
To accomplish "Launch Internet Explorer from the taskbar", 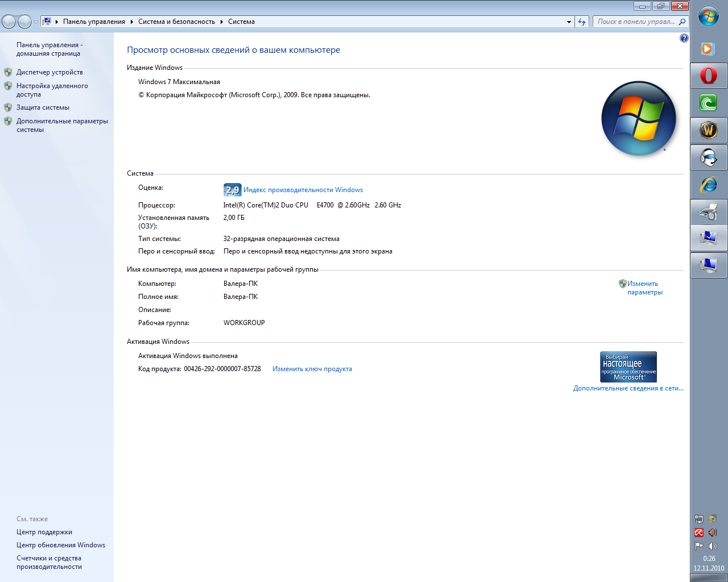I will pyautogui.click(x=708, y=184).
